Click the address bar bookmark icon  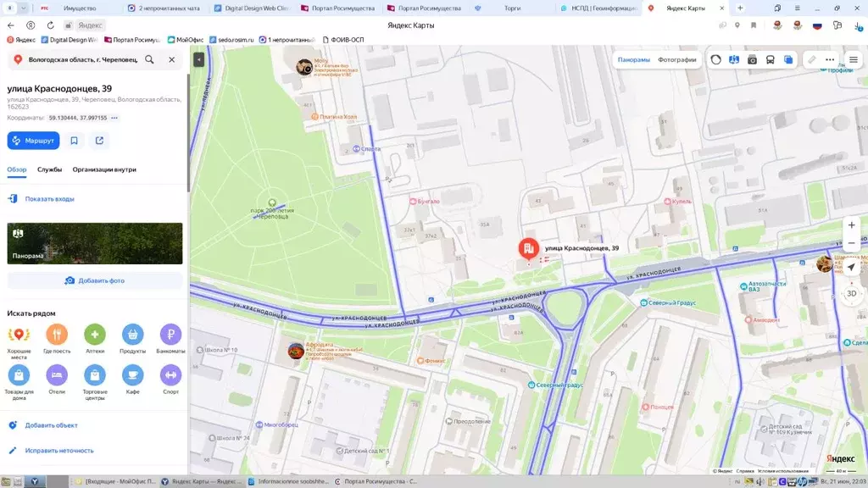(x=754, y=25)
